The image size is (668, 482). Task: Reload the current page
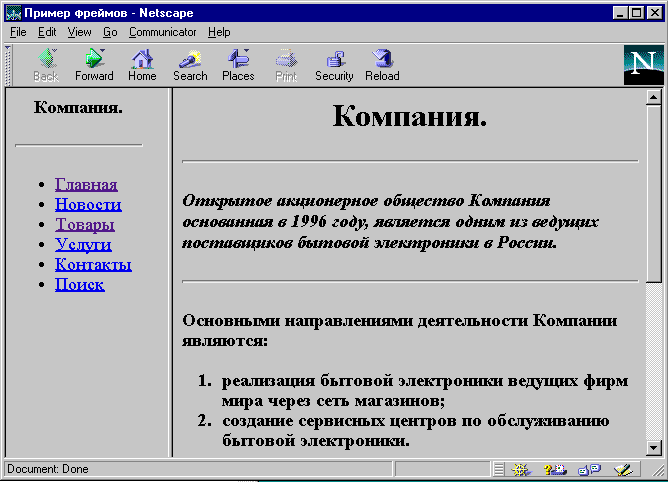382,64
